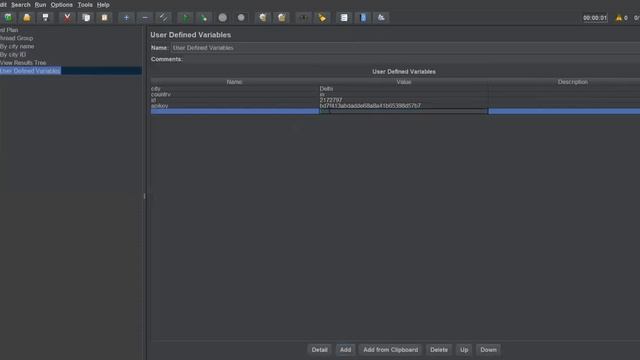Click the Clear results icon

263,18
